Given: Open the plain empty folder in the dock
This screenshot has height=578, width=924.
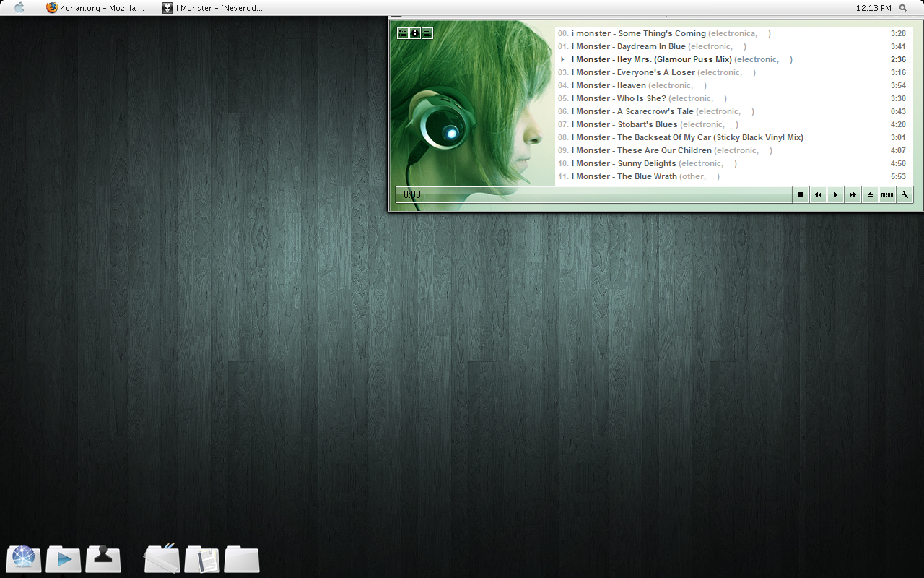Looking at the screenshot, I should (242, 558).
